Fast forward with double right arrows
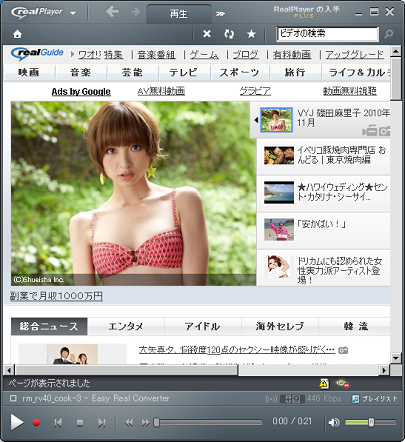This screenshot has width=405, height=442. point(146,423)
